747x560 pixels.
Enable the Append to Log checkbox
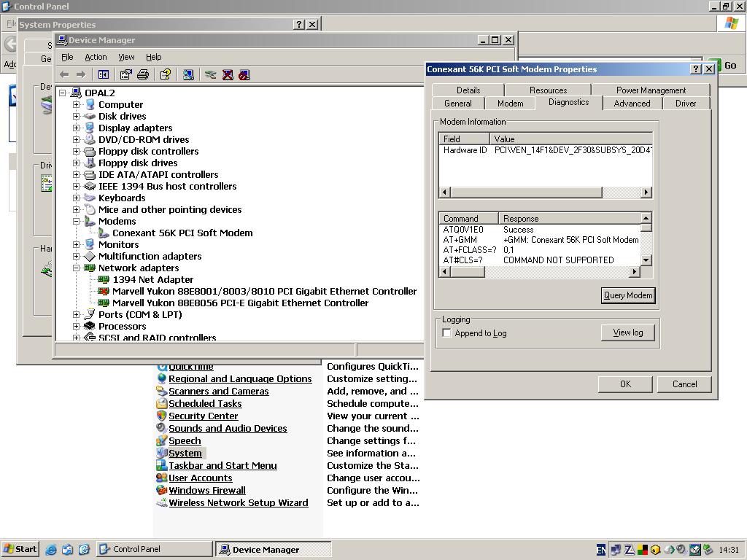[x=446, y=333]
